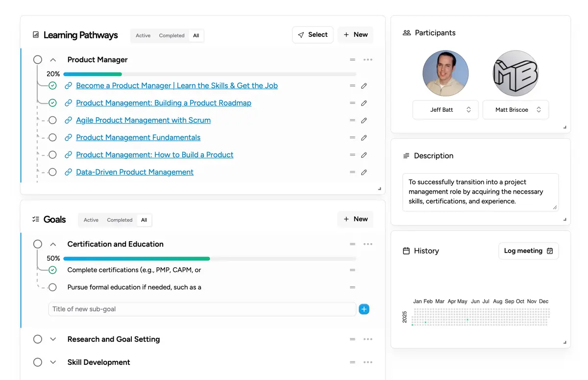Screen dimensions: 588x380
Task: Expand the Skill Development goal
Action: pos(53,362)
